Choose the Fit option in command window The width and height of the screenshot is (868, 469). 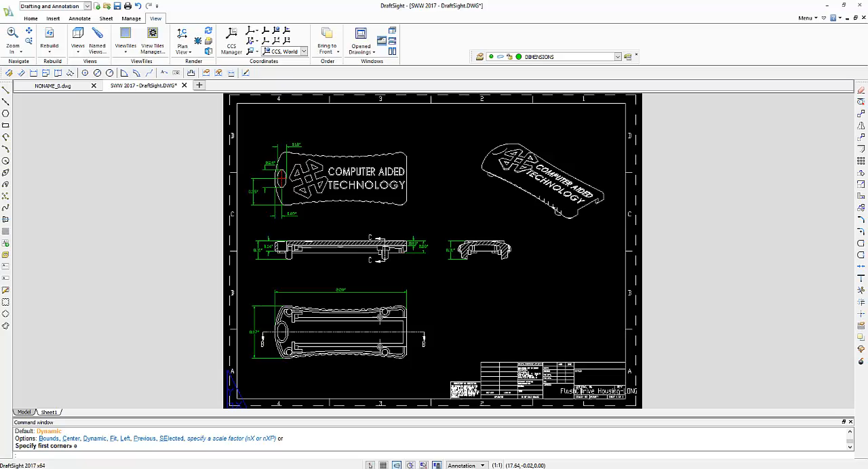point(113,439)
